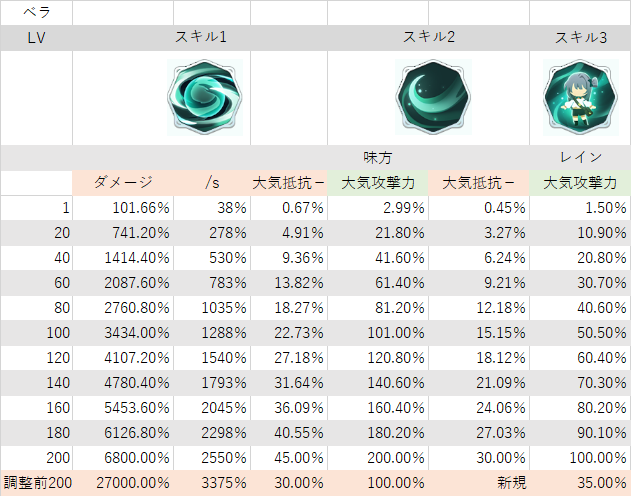Select the スキル2 header cell
This screenshot has width=631, height=496.
pos(429,38)
